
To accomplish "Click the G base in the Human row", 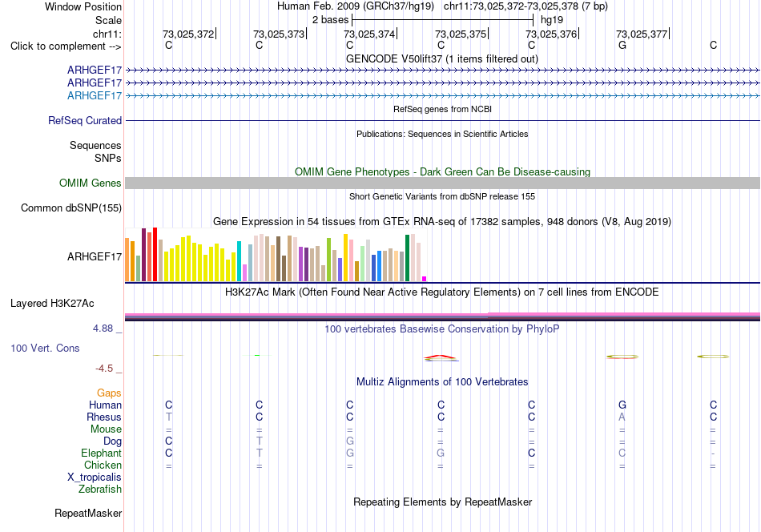I will (x=622, y=405).
